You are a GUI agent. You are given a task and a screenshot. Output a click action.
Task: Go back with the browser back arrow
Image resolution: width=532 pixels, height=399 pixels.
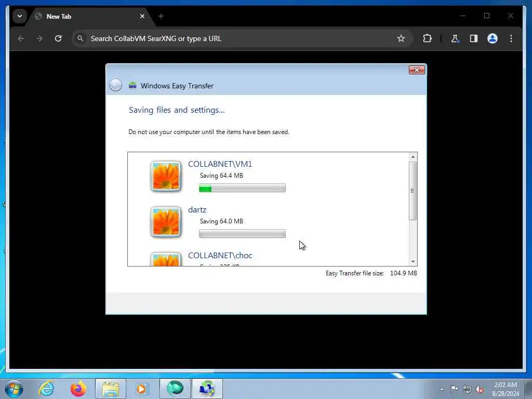pos(21,38)
